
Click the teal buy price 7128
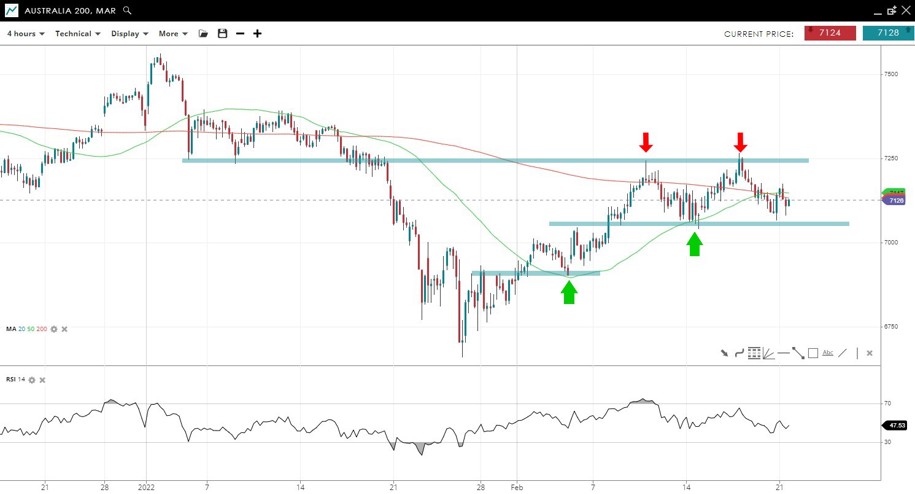point(888,33)
